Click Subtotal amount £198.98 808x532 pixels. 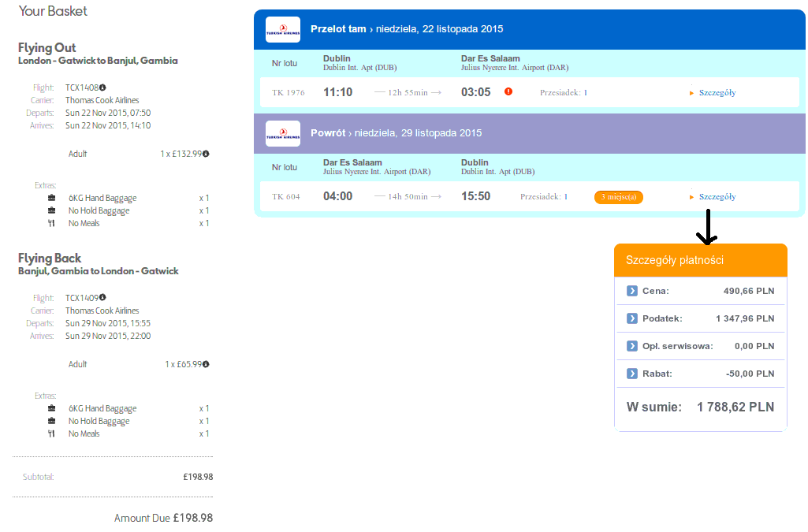coord(198,477)
